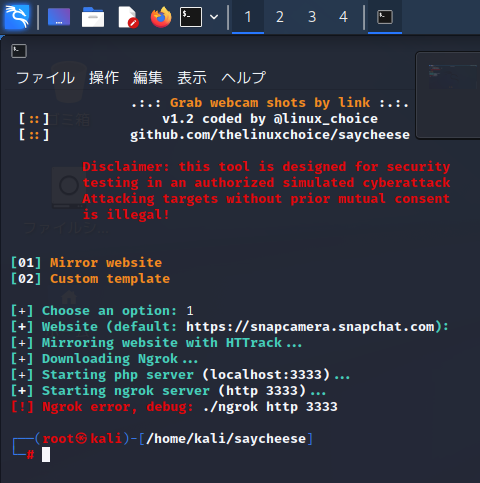Open the Kali dragon applications menu
Image resolution: width=480 pixels, height=483 pixels.
pos(17,17)
